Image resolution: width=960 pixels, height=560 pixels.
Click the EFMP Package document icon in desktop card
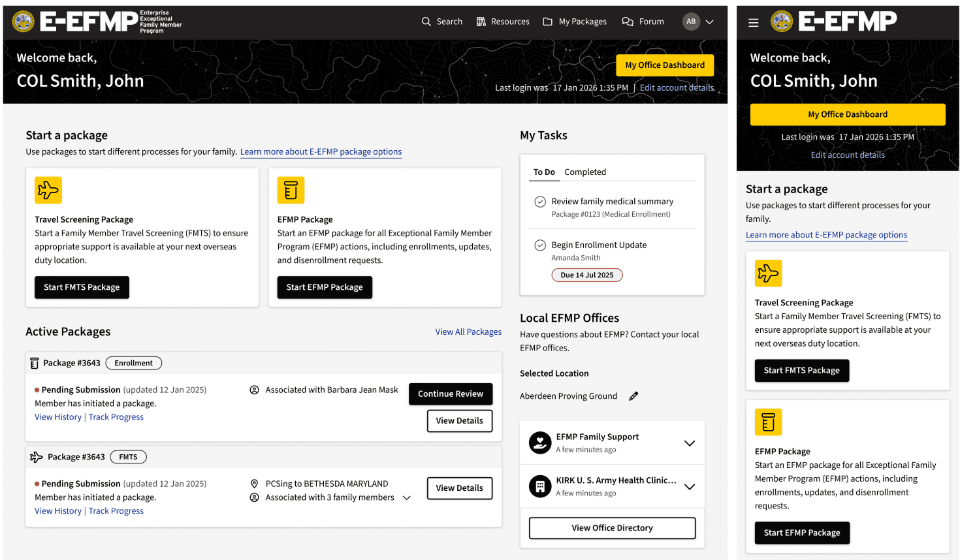[x=291, y=190]
